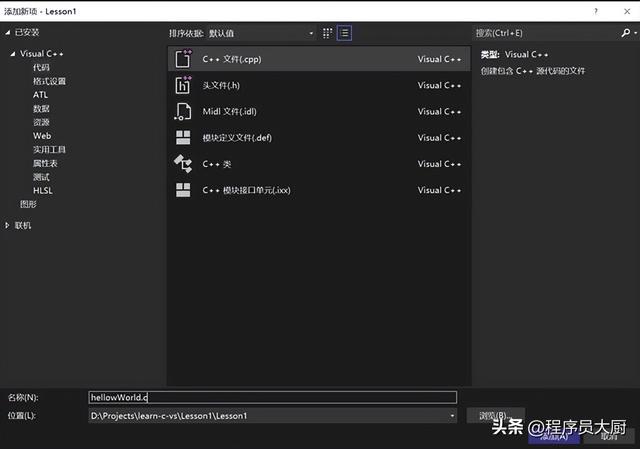
Task: Select the C++ 类 class icon
Action: pyautogui.click(x=183, y=163)
